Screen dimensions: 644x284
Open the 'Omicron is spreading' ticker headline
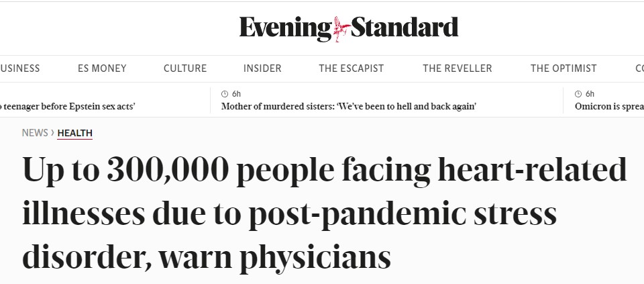(610, 107)
